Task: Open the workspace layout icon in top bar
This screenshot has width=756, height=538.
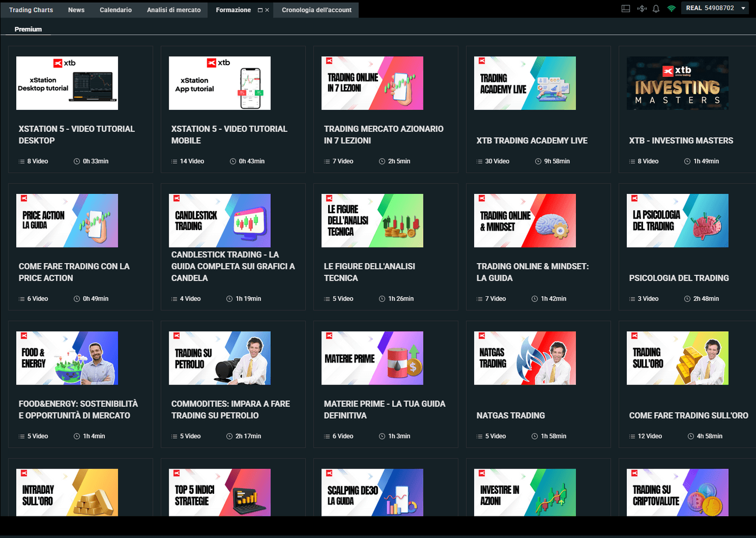Action: click(625, 8)
